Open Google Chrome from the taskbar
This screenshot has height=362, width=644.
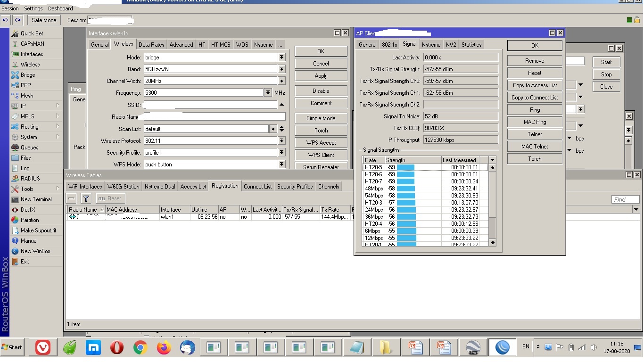(140, 348)
